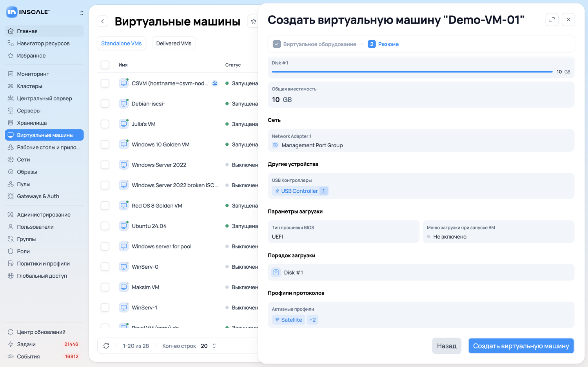Click the Сети globe icon

click(11, 160)
